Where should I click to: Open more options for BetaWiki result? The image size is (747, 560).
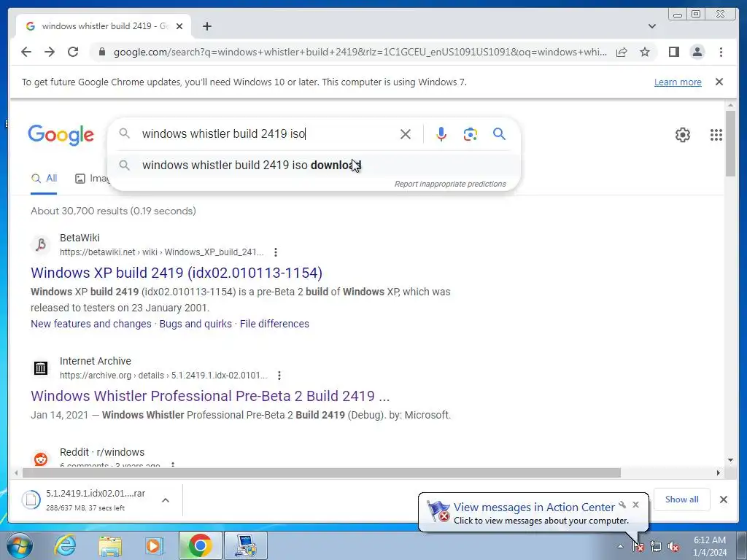tap(275, 252)
